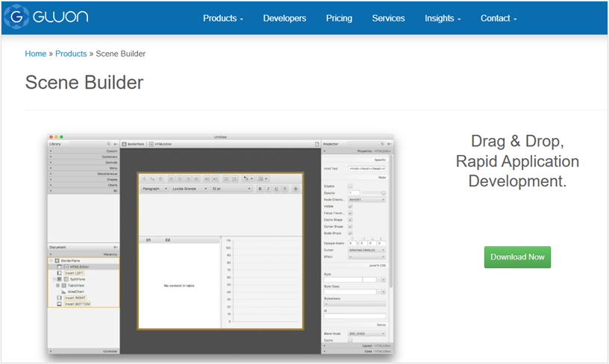609x364 pixels.
Task: Click the paste icon in HTMLEditor toolbar
Action: pyautogui.click(x=160, y=179)
